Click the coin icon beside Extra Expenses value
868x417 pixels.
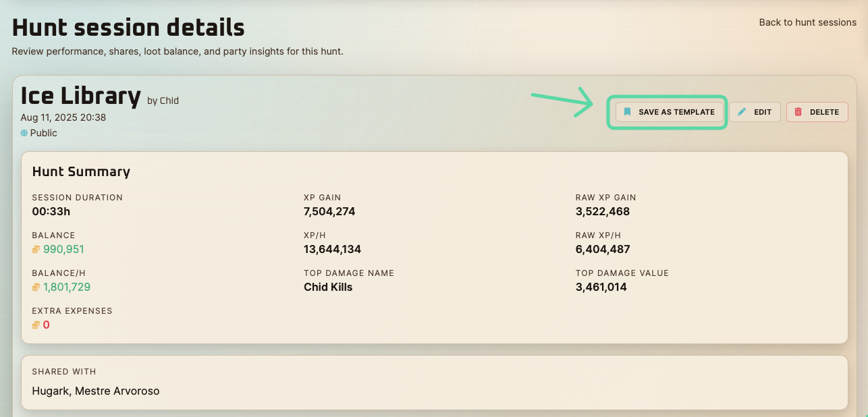(36, 325)
